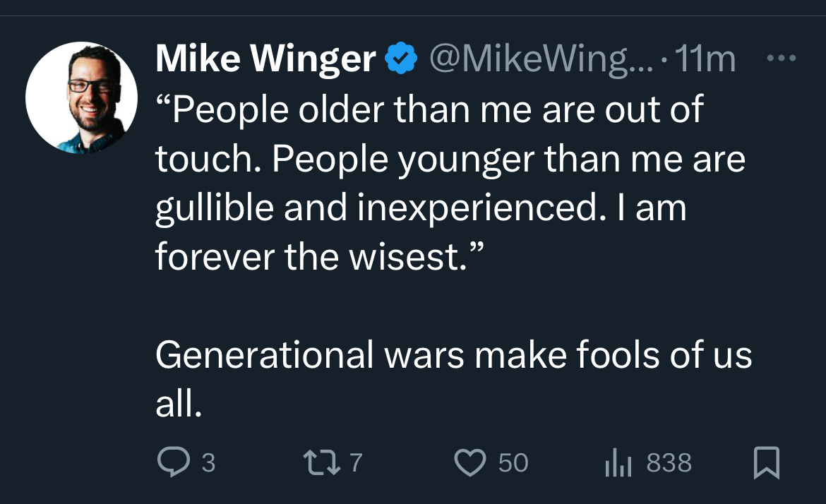Click the Mike Winger display name
The image size is (826, 504).
click(x=265, y=59)
